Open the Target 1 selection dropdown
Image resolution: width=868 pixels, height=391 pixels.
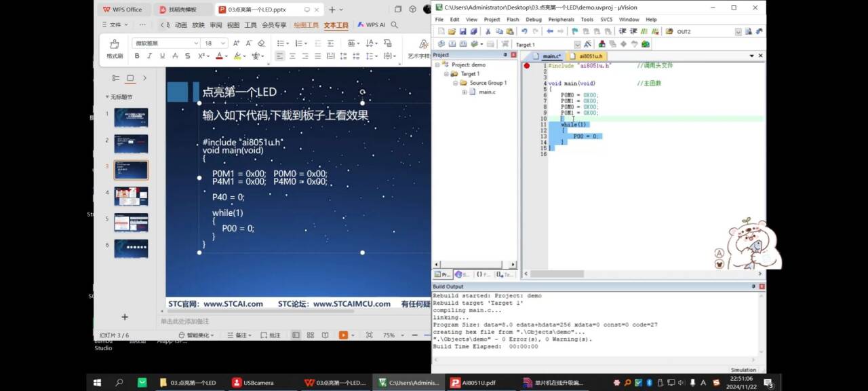(x=577, y=45)
